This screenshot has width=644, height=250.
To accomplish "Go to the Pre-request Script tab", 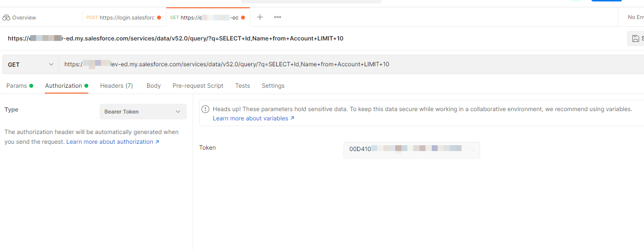I will coord(198,86).
